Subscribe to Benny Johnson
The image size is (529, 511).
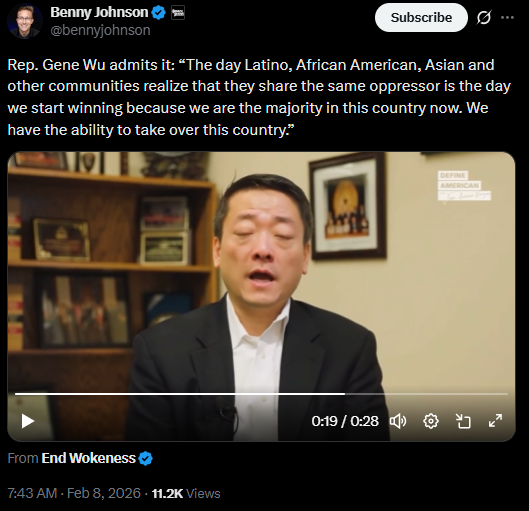pos(421,18)
